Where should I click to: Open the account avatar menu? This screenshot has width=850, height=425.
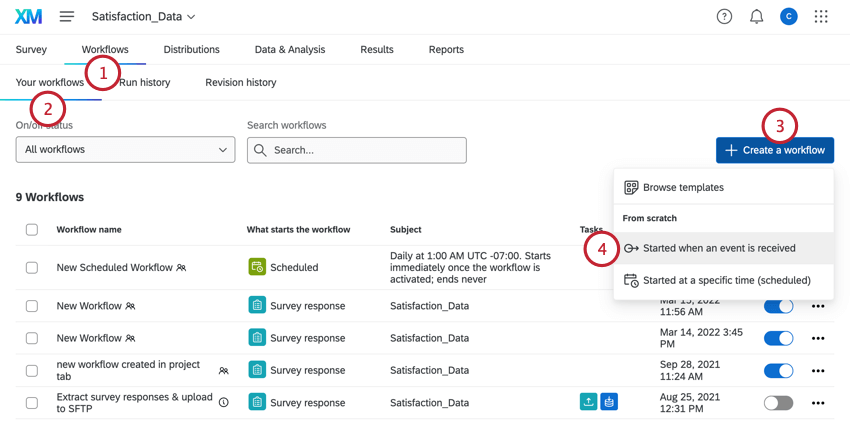click(x=789, y=17)
